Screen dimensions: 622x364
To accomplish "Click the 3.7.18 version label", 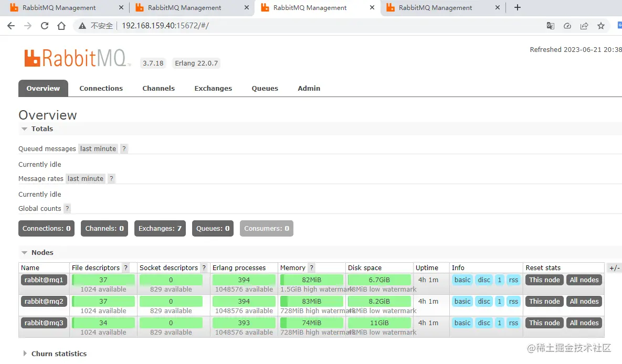I will click(x=153, y=63).
